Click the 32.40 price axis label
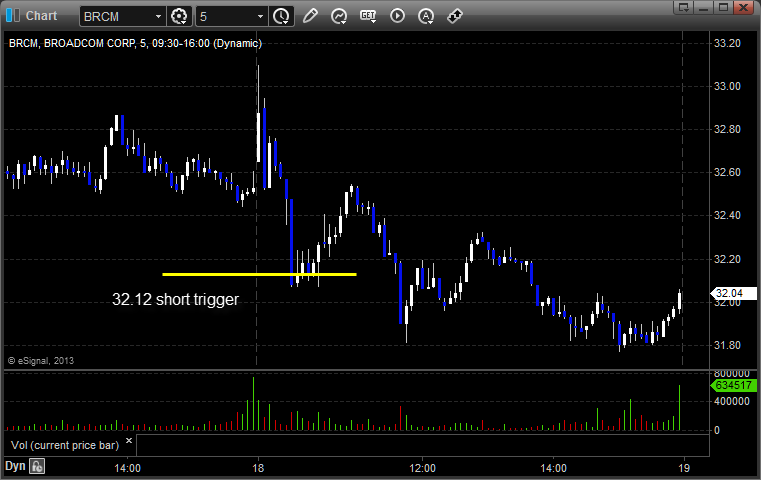761x480 pixels. [728, 215]
